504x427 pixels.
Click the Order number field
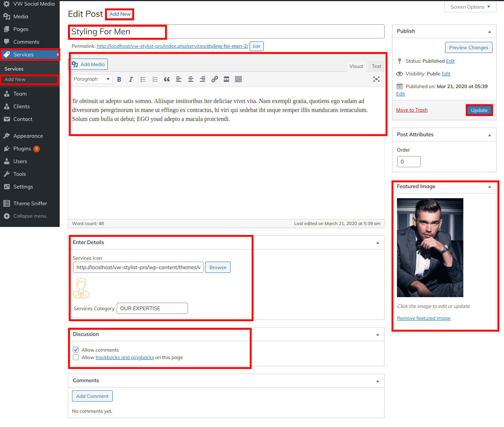(409, 162)
